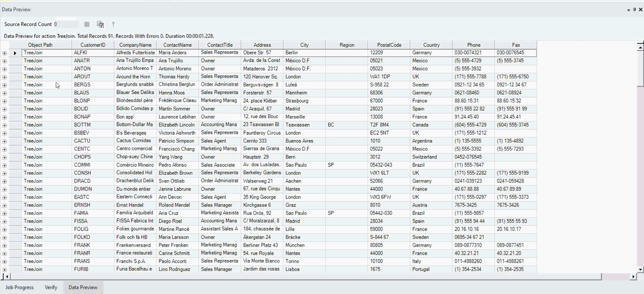Click the City column header
The height and width of the screenshot is (294, 644).
click(304, 45)
